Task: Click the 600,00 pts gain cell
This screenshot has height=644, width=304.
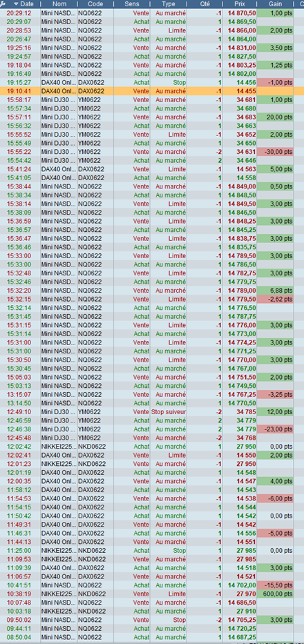Action: pos(275,594)
